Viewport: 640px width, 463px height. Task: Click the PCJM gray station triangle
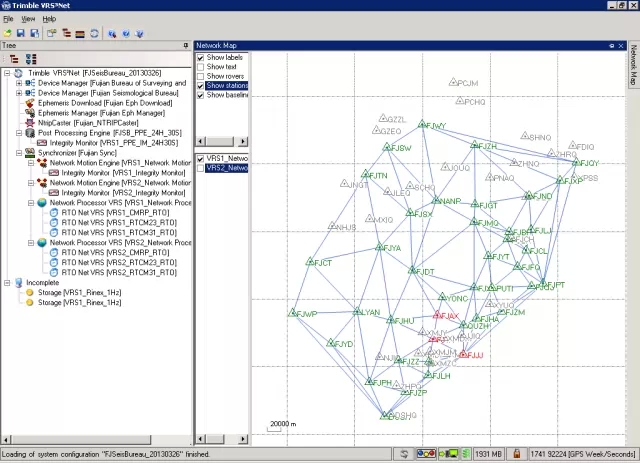point(453,82)
